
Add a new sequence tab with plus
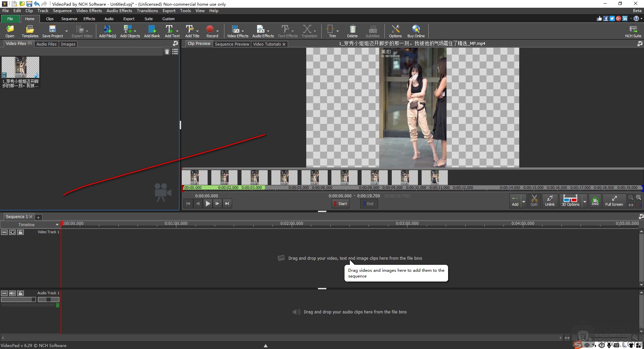pos(38,217)
